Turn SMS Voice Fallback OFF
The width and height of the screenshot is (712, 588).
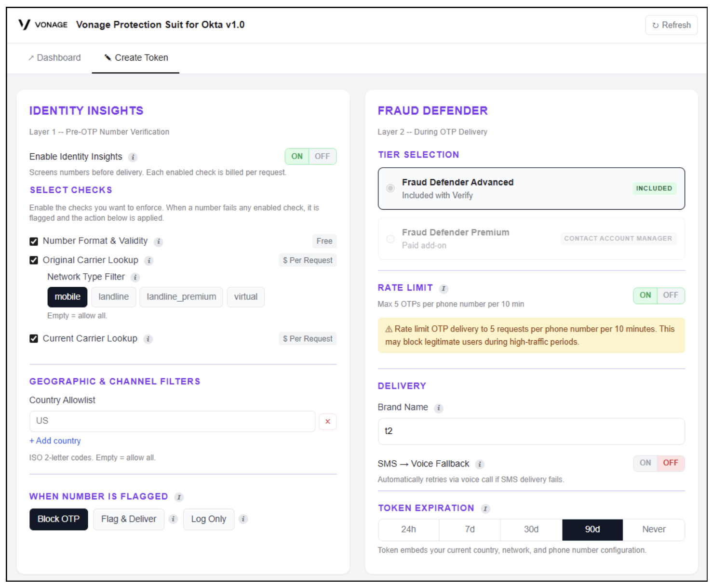[671, 463]
